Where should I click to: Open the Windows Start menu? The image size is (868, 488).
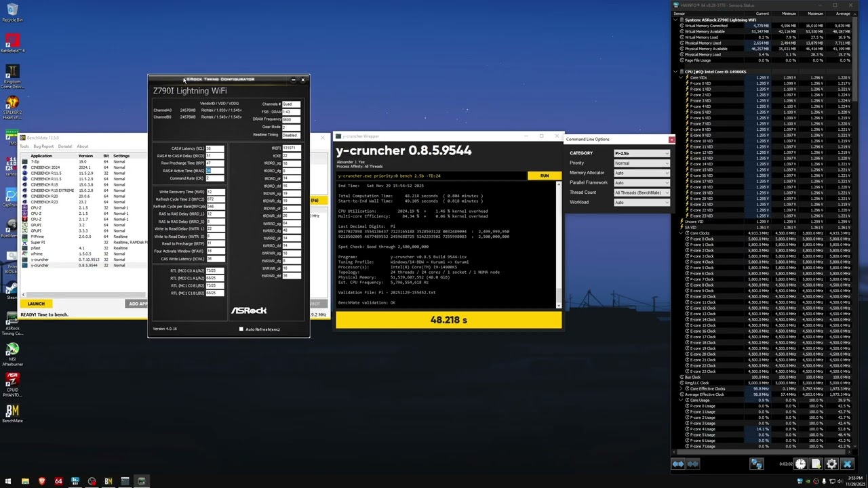[x=8, y=481]
